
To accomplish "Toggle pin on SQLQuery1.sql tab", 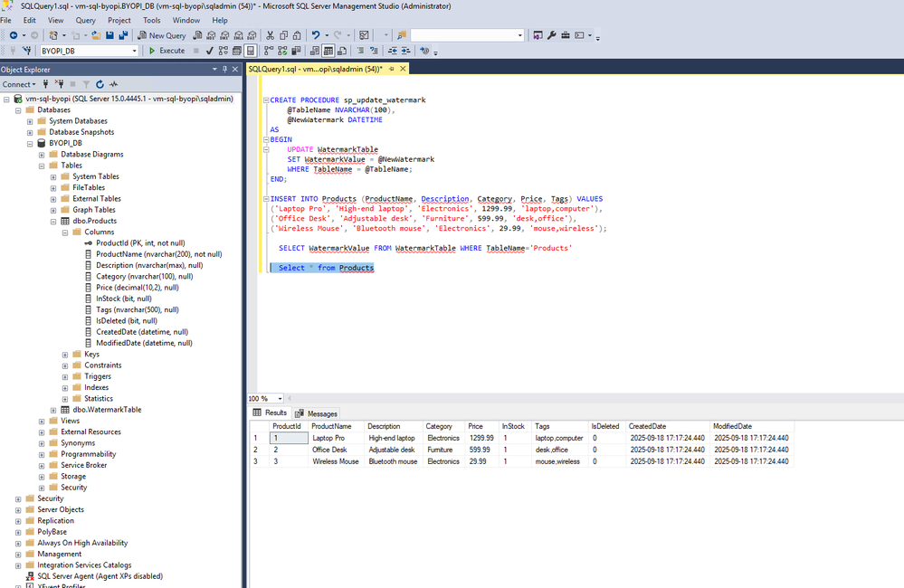I will (x=392, y=69).
